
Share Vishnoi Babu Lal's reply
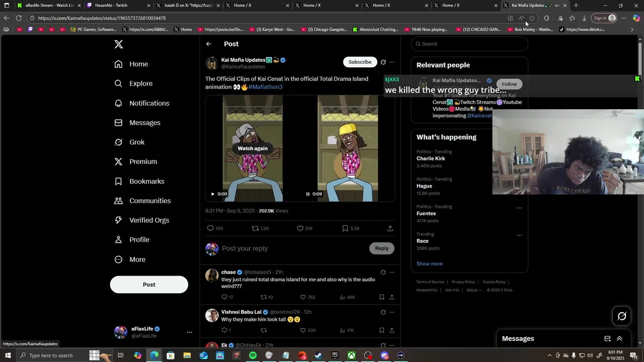point(392,330)
